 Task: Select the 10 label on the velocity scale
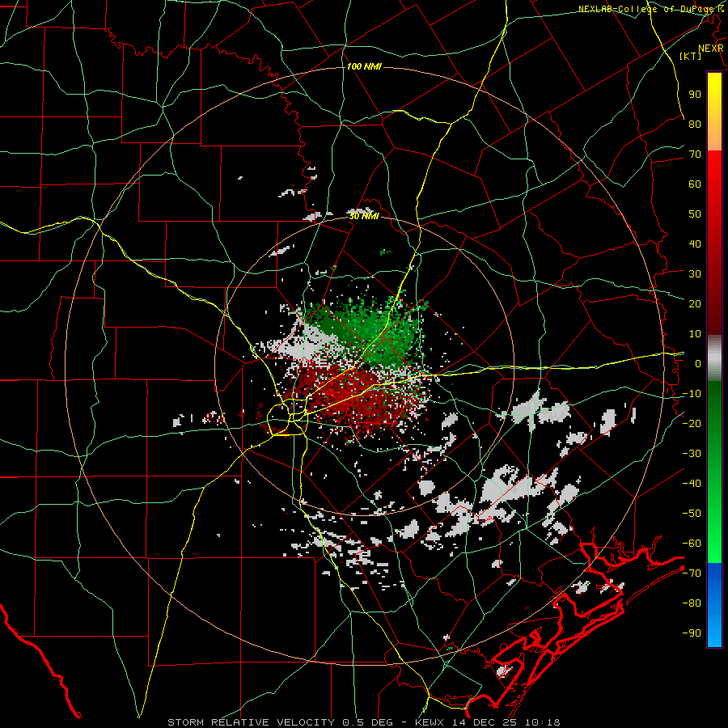click(x=695, y=334)
